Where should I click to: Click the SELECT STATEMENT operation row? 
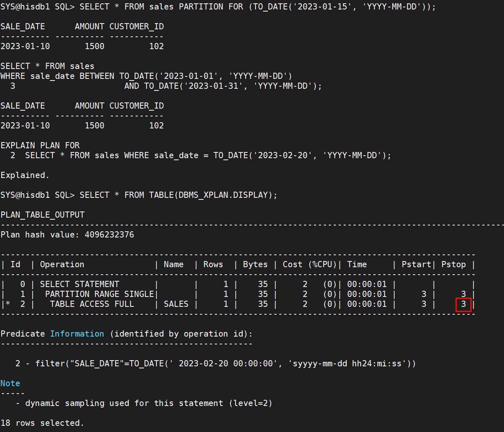click(79, 284)
